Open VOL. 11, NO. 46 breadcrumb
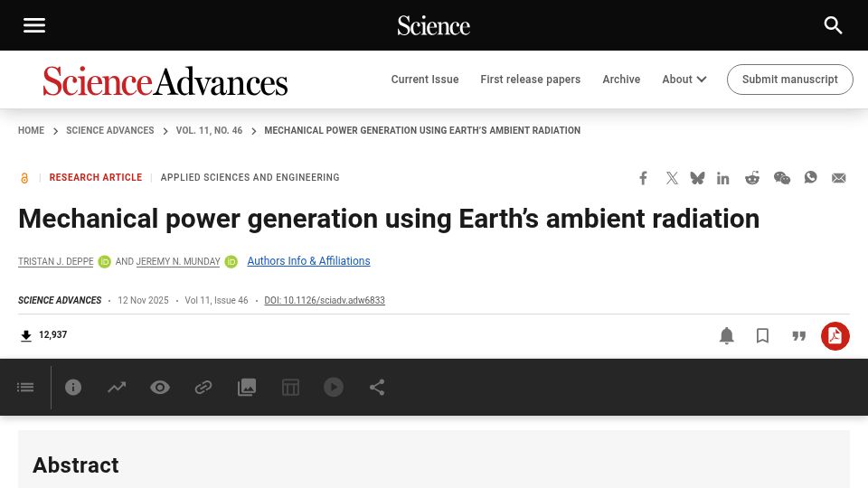Viewport: 868px width, 488px height. pyautogui.click(x=209, y=130)
